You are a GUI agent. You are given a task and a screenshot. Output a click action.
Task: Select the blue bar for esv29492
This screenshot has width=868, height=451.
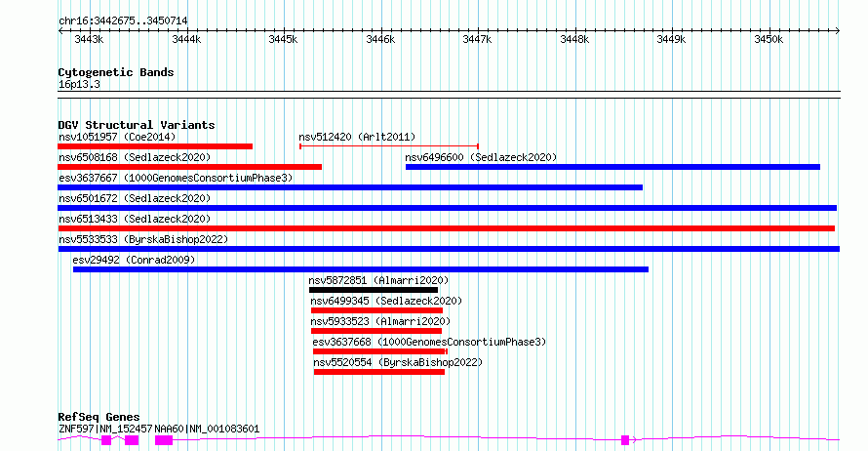(361, 269)
